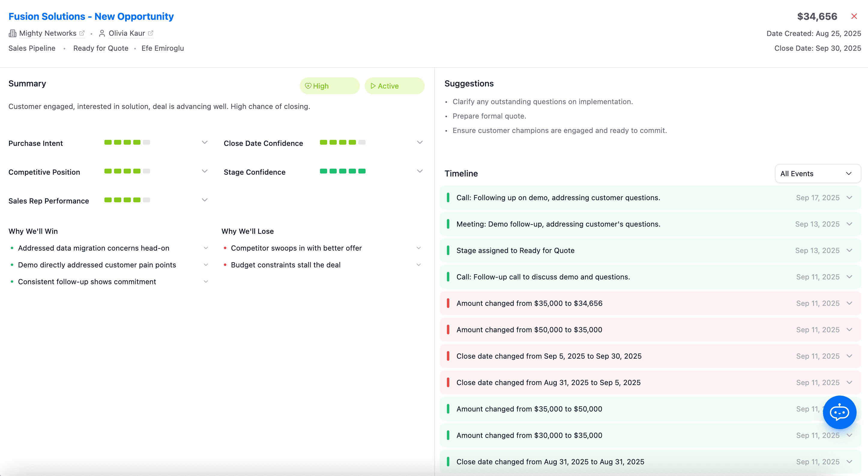Expand 'Consistent follow-up shows commitment' reason
Image resolution: width=868 pixels, height=476 pixels.
point(206,282)
